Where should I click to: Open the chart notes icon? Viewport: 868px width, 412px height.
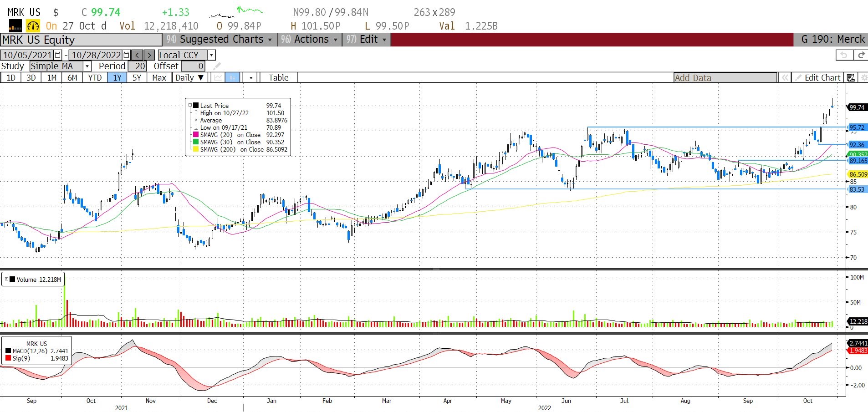coord(850,78)
